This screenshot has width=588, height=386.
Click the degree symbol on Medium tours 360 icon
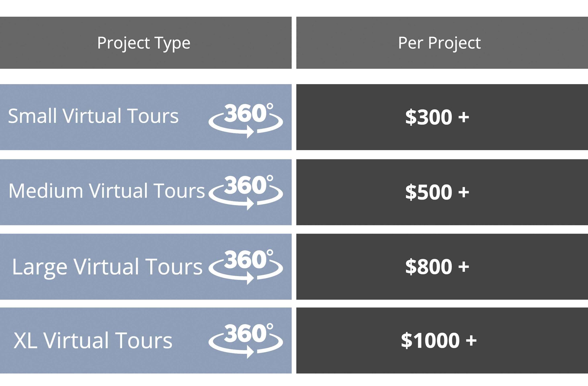pos(270,178)
